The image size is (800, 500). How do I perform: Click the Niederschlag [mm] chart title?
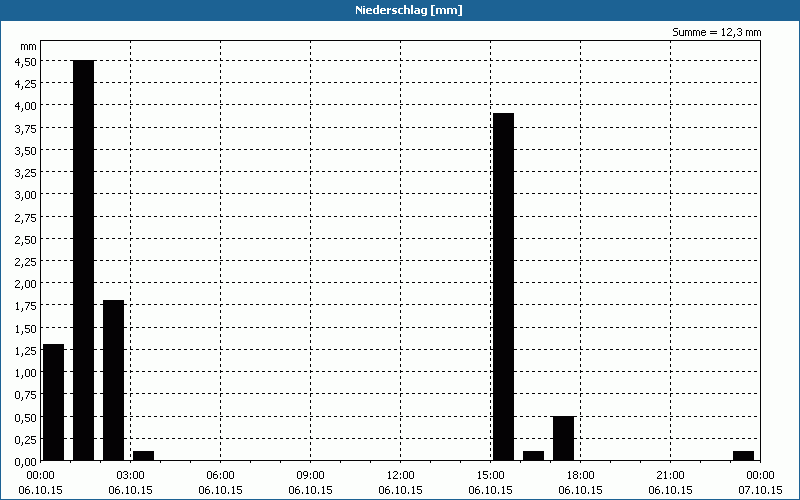pyautogui.click(x=409, y=10)
